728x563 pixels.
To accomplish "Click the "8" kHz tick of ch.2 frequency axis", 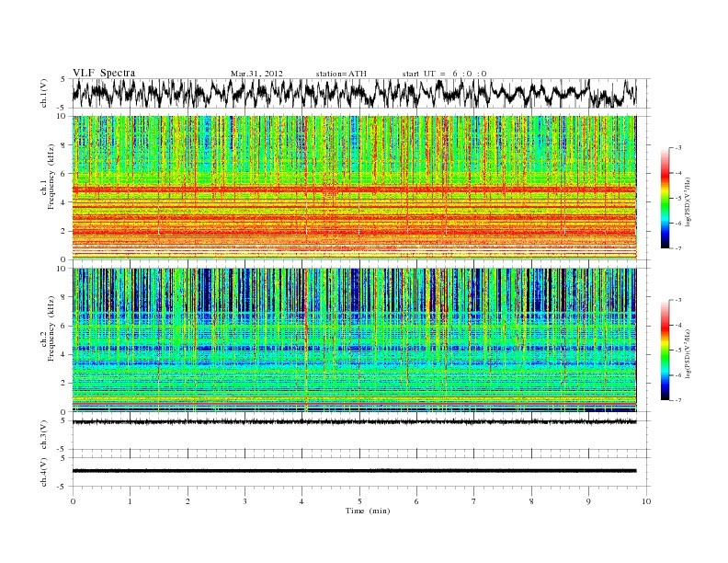I will tap(64, 297).
